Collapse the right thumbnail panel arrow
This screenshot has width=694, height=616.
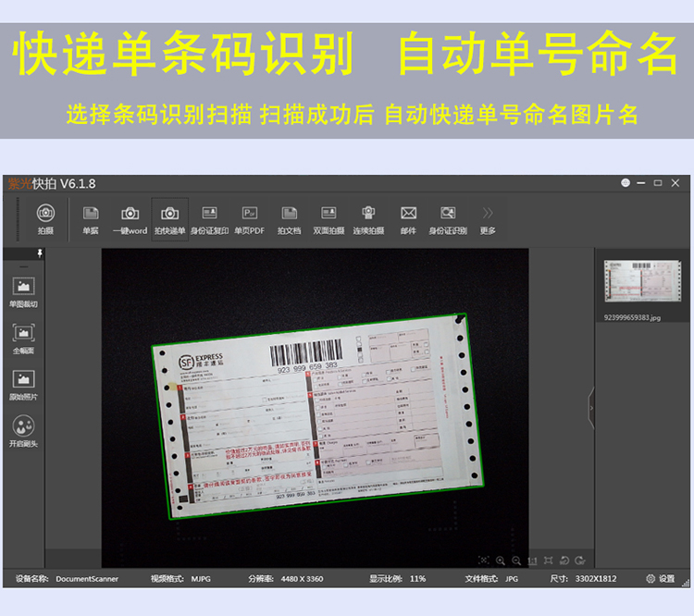pos(591,408)
